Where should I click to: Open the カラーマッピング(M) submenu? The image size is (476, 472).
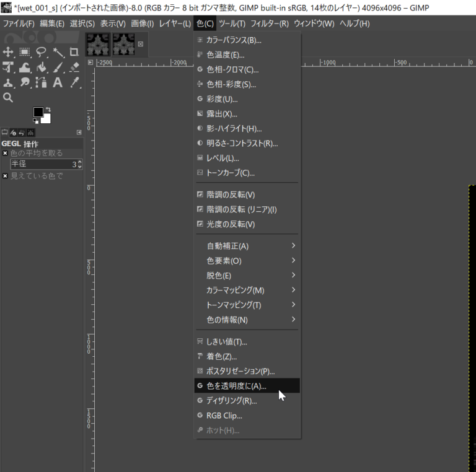pos(248,290)
